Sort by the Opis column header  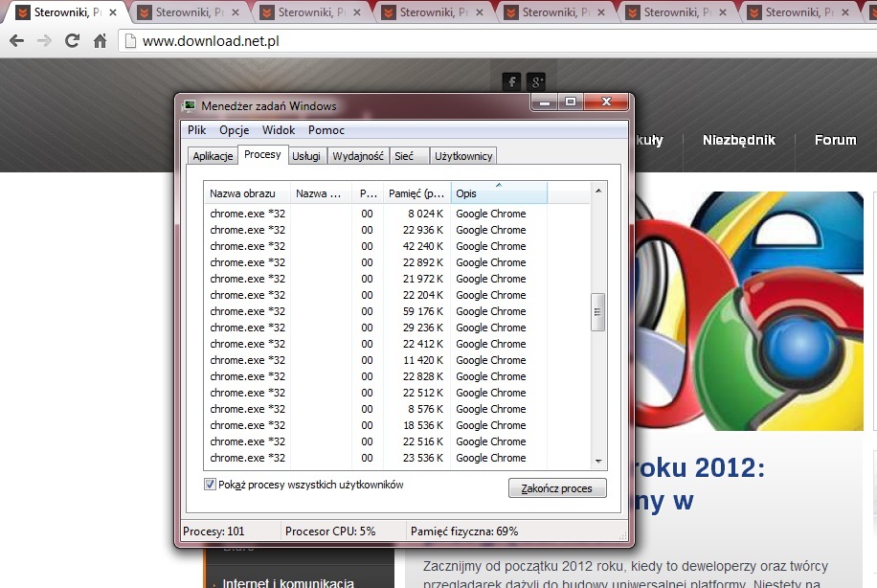[x=499, y=193]
